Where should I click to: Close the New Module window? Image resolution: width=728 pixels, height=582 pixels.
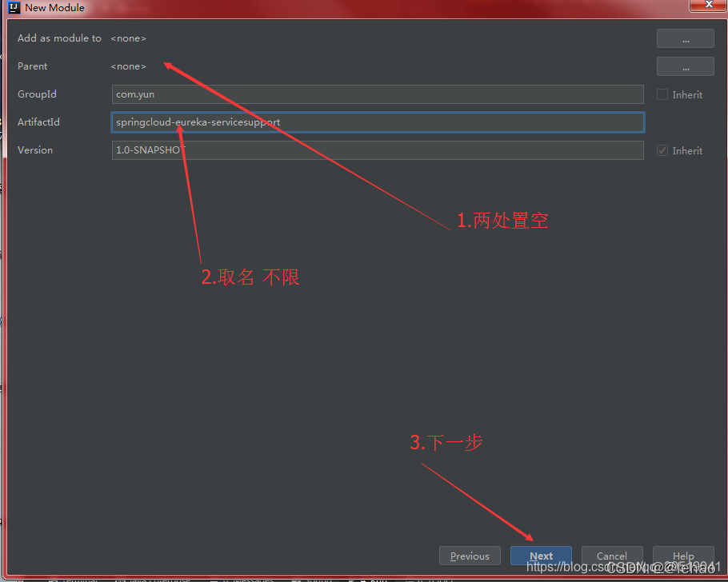tap(709, 5)
